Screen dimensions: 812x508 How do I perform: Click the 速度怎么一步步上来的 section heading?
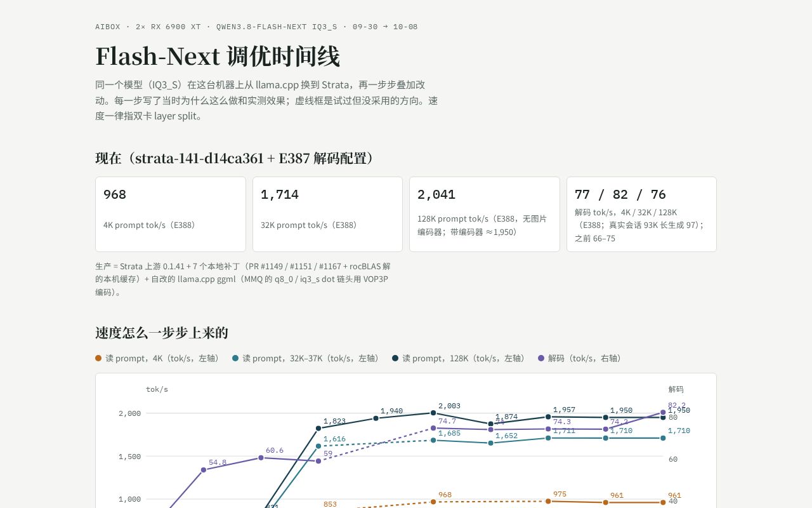[162, 333]
